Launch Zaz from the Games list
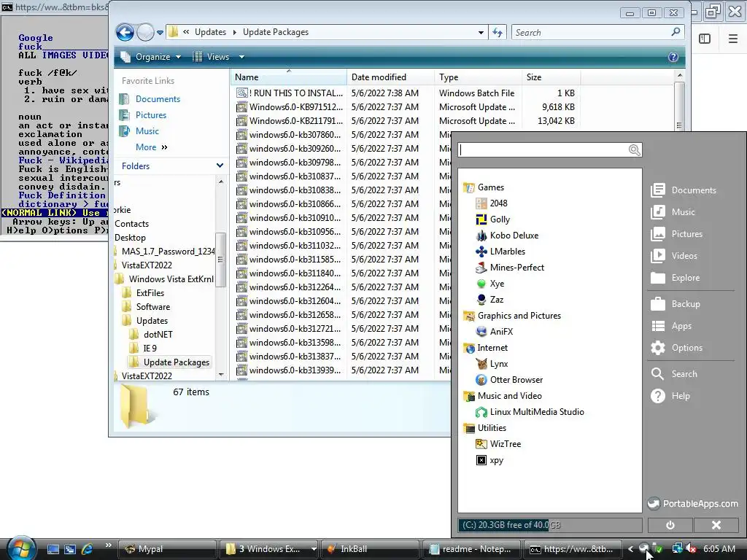This screenshot has height=560, width=747. click(490, 300)
